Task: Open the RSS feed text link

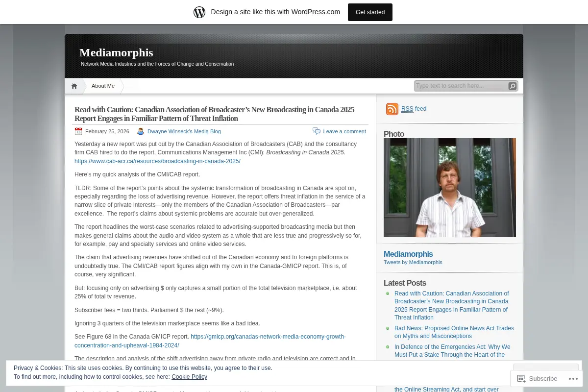Action: point(414,109)
